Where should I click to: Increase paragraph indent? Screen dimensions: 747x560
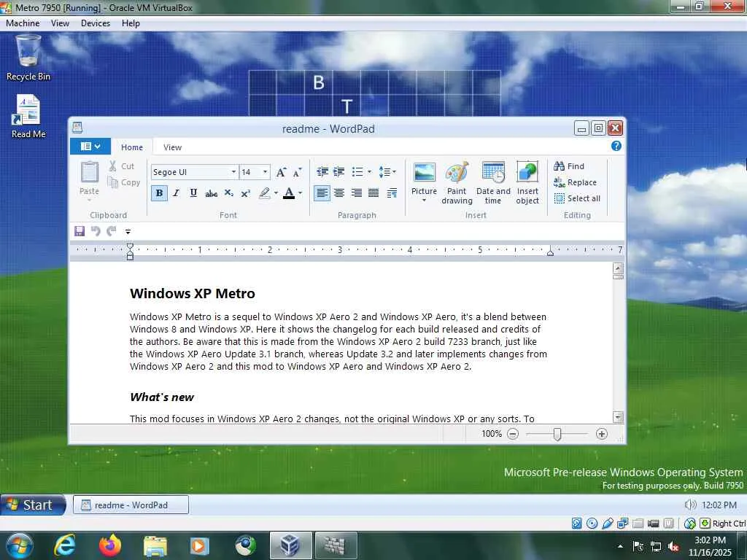[x=338, y=171]
